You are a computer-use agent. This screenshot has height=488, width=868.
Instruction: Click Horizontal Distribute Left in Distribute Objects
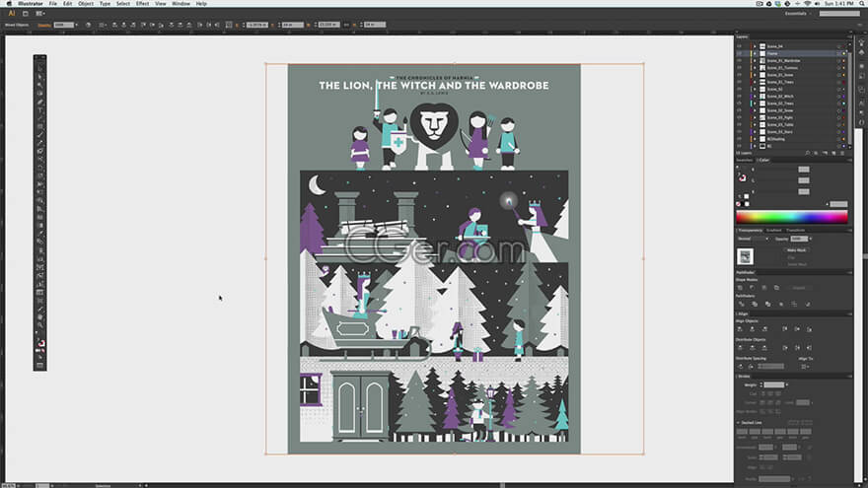click(x=785, y=347)
